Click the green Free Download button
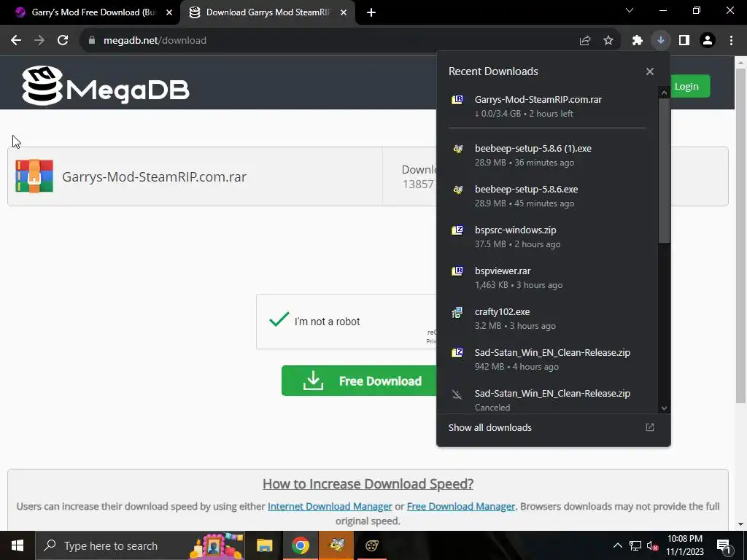 point(359,381)
